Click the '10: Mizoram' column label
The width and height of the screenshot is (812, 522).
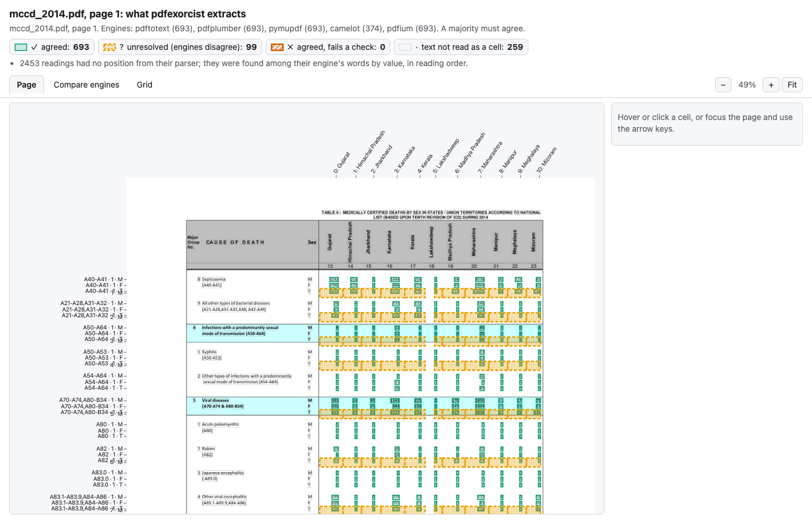click(x=546, y=160)
